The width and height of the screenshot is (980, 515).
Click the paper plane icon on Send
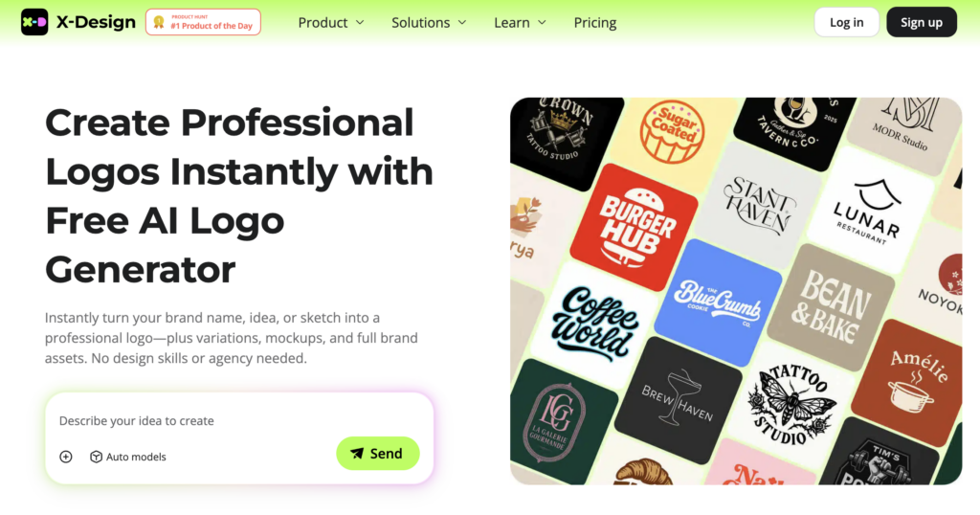point(357,454)
